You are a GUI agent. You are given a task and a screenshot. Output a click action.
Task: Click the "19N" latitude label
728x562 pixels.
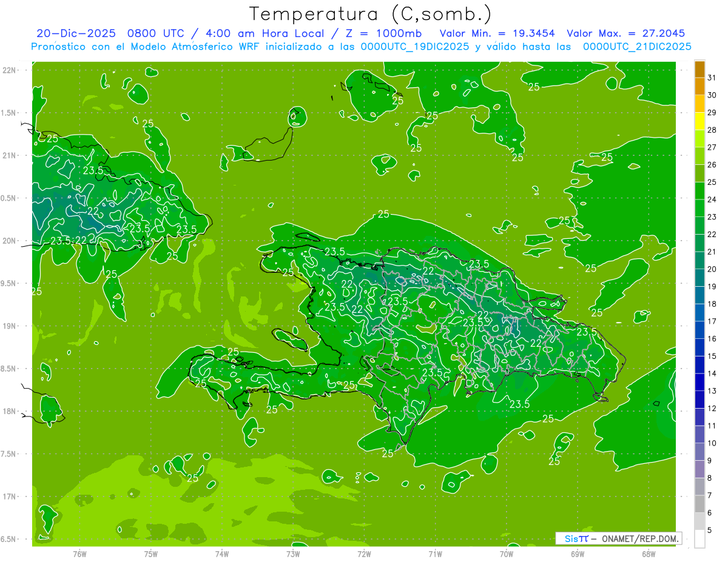9,326
